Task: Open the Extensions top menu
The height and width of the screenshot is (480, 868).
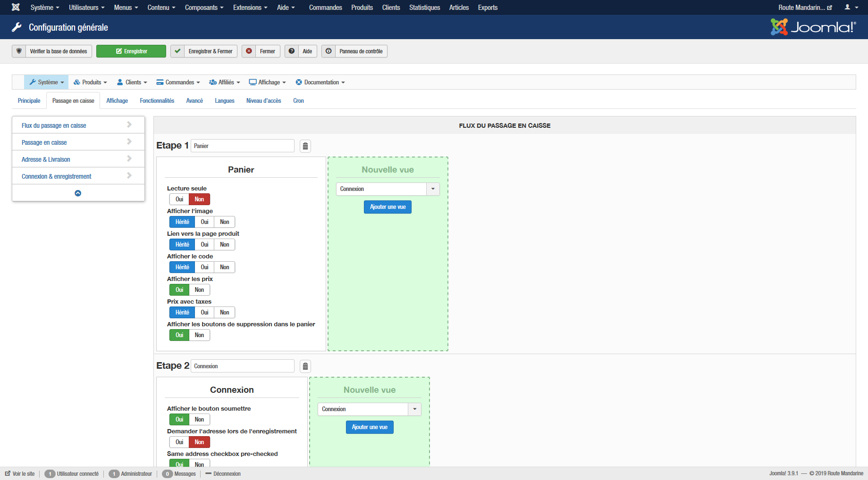Action: (x=250, y=7)
